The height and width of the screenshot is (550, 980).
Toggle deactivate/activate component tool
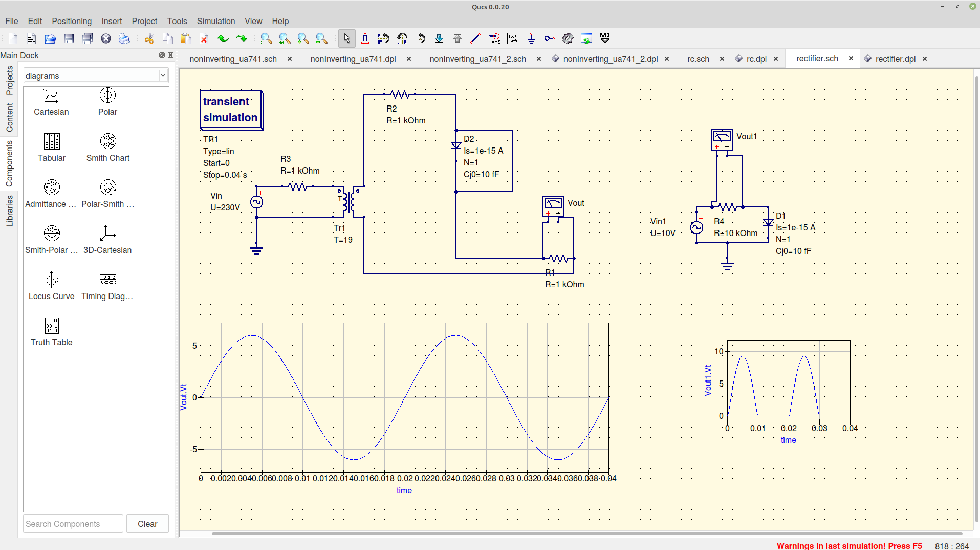coord(365,38)
